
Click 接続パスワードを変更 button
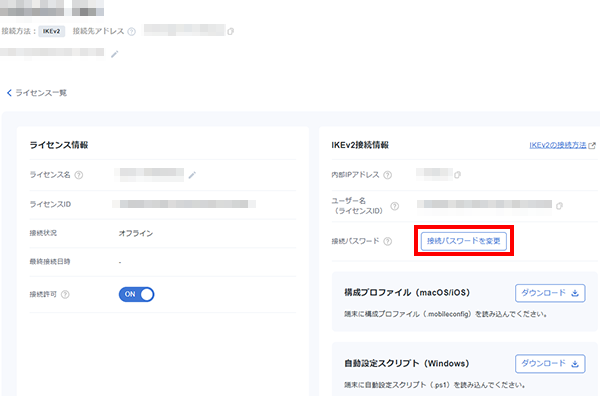464,241
